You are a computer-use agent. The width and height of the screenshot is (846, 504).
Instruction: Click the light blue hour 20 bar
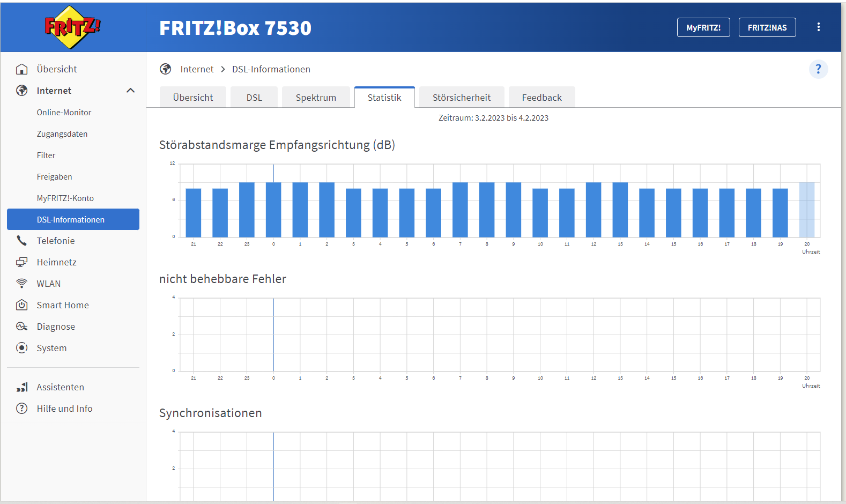coord(807,210)
